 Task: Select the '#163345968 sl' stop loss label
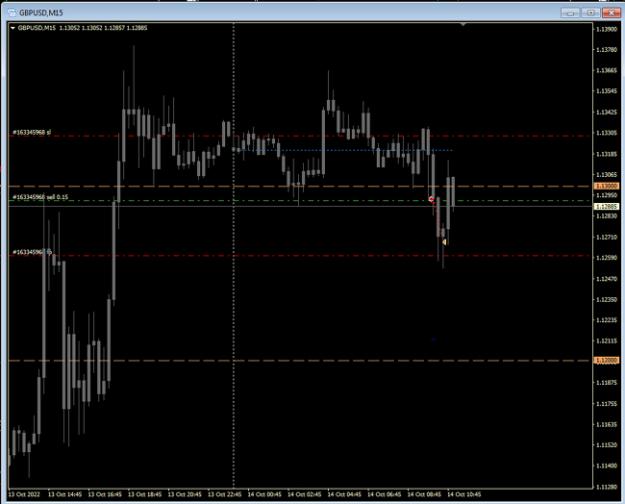pyautogui.click(x=32, y=132)
